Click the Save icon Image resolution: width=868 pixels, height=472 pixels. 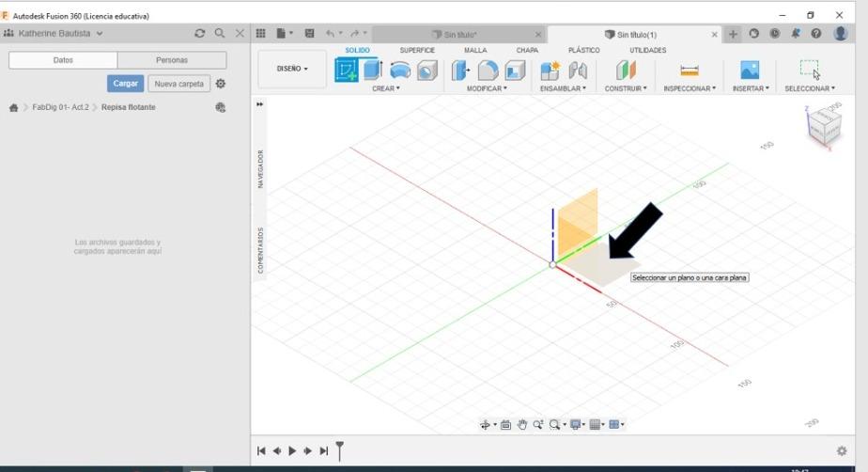pos(309,34)
